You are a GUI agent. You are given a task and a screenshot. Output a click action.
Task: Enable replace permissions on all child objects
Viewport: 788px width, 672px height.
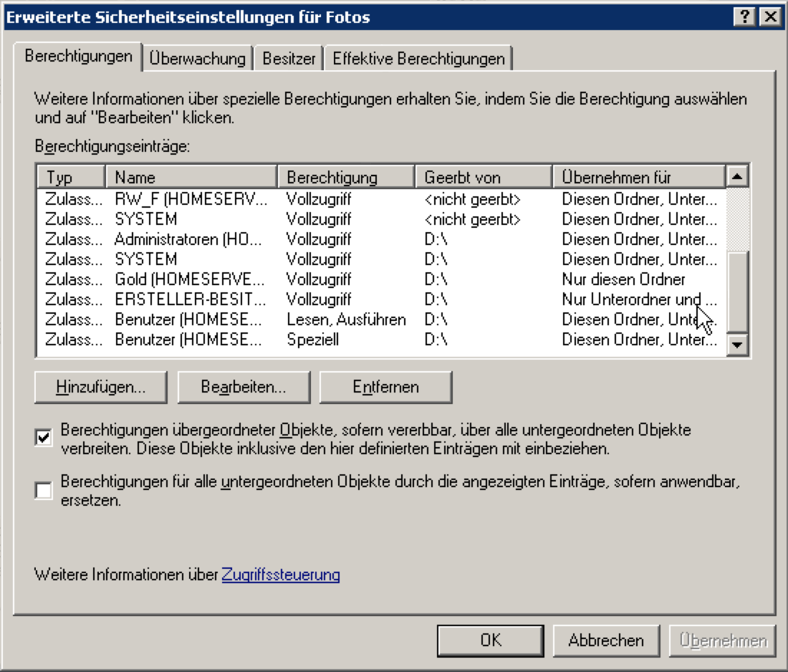[x=44, y=491]
